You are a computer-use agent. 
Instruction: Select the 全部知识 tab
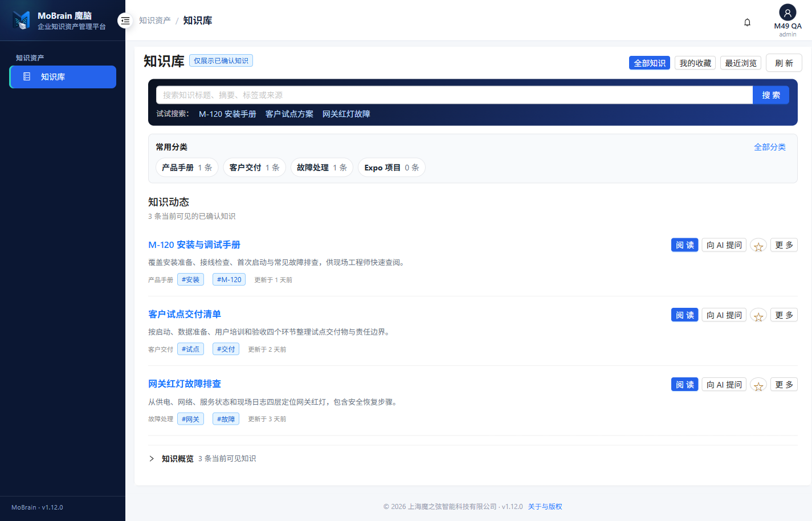650,63
